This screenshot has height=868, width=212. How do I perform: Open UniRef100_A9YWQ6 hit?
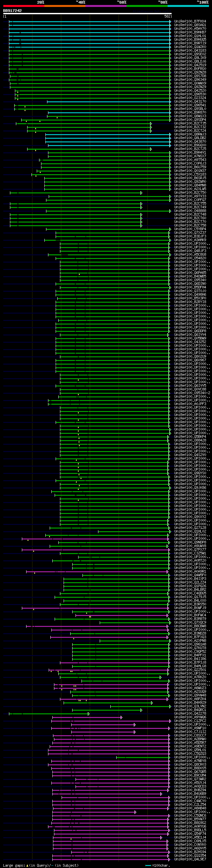[190, 717]
